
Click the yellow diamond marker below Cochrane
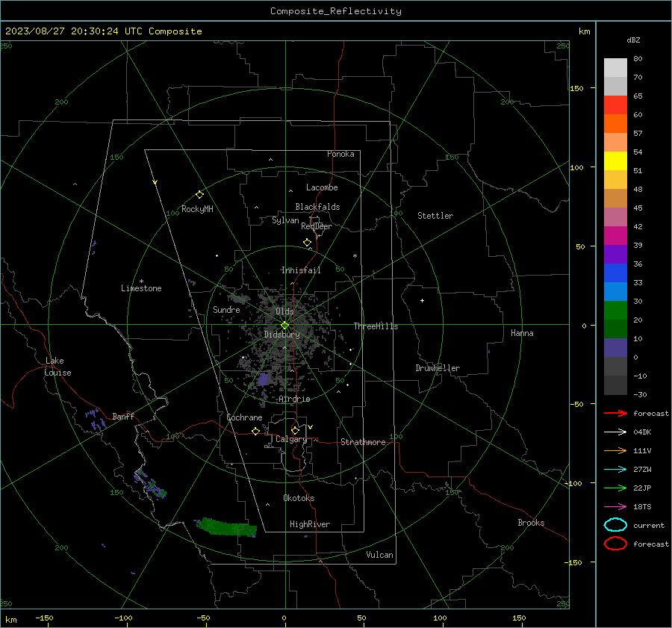(255, 431)
